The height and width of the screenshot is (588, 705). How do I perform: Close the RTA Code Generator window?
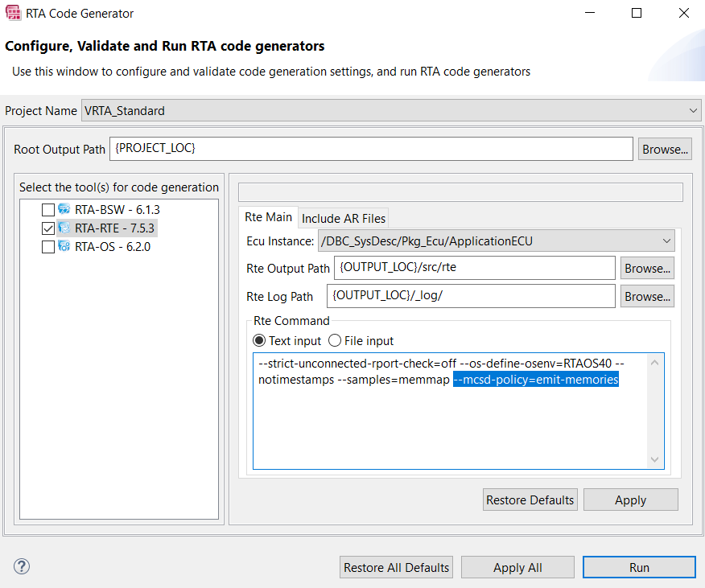coord(684,13)
